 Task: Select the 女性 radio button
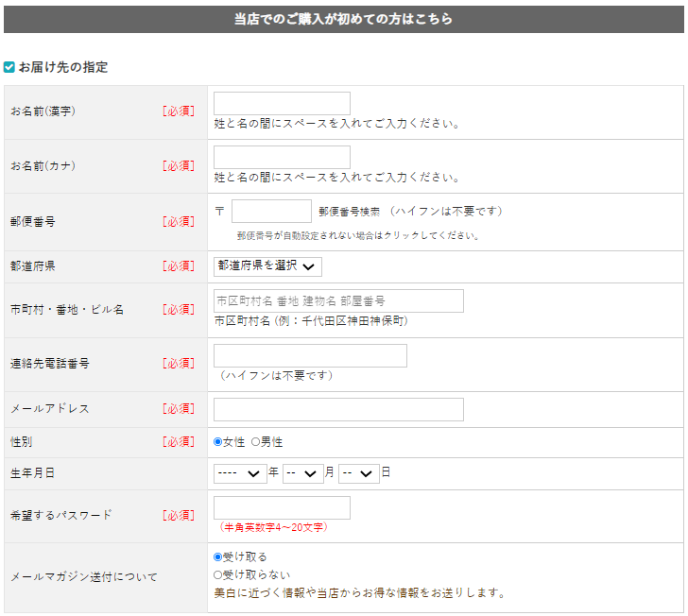pyautogui.click(x=218, y=442)
